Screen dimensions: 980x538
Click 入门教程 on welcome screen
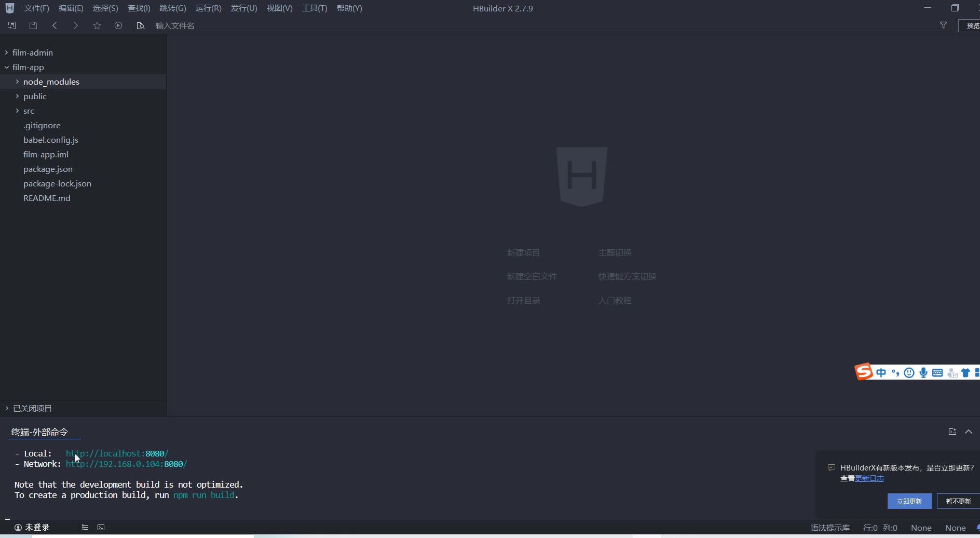point(615,300)
